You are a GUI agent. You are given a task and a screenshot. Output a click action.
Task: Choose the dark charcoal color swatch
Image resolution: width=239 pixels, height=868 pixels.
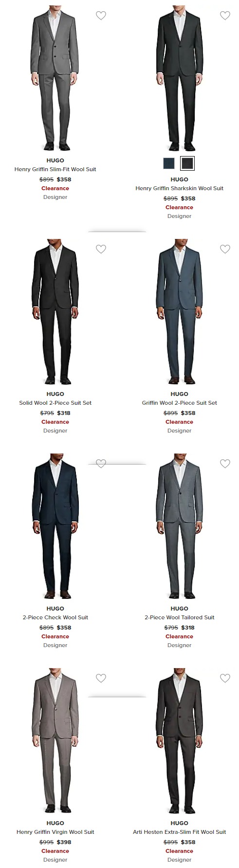pyautogui.click(x=187, y=163)
